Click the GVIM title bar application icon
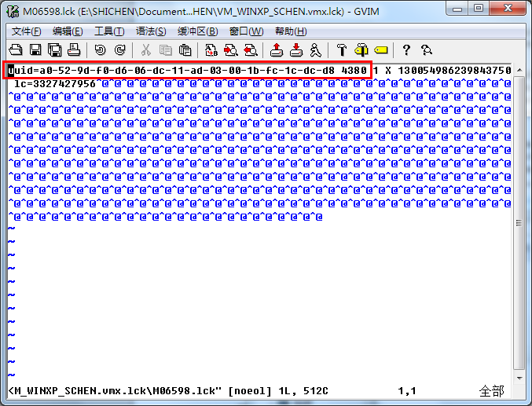Screen dimensions: 532x406 tap(13, 11)
